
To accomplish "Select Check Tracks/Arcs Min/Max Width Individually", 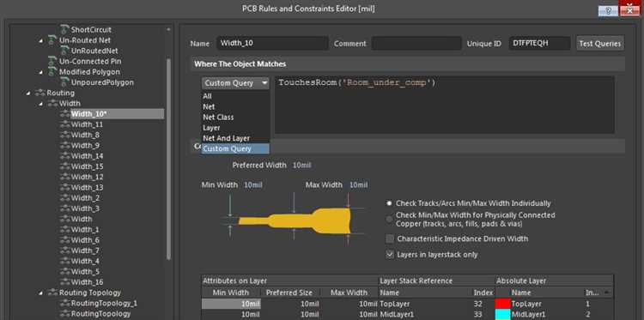I will [x=389, y=203].
